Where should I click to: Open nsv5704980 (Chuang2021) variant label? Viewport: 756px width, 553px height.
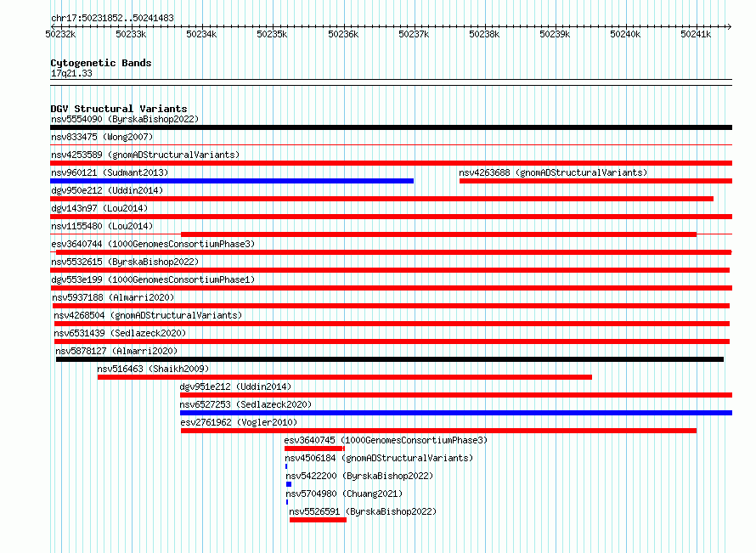344,494
